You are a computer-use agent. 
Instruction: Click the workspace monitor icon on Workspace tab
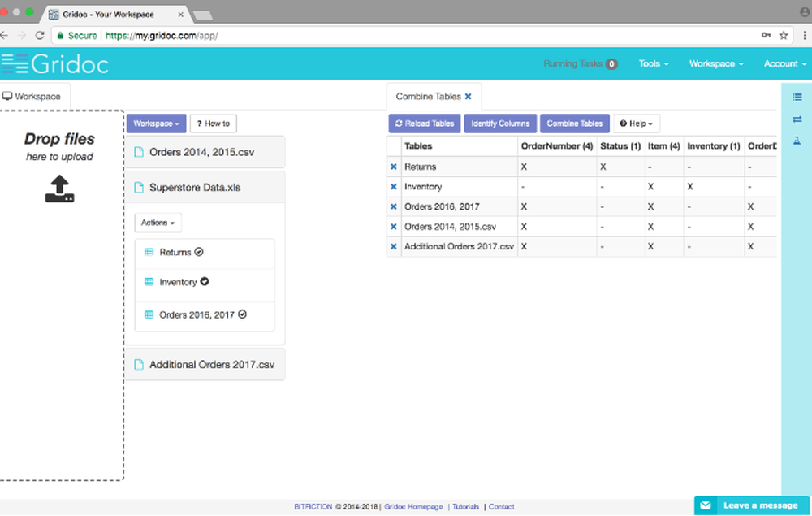(9, 96)
